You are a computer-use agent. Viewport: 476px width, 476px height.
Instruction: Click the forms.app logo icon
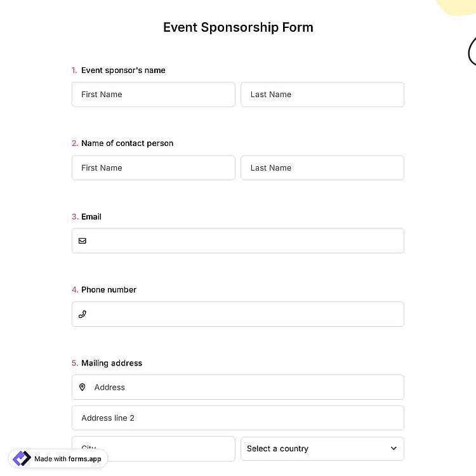point(22,458)
